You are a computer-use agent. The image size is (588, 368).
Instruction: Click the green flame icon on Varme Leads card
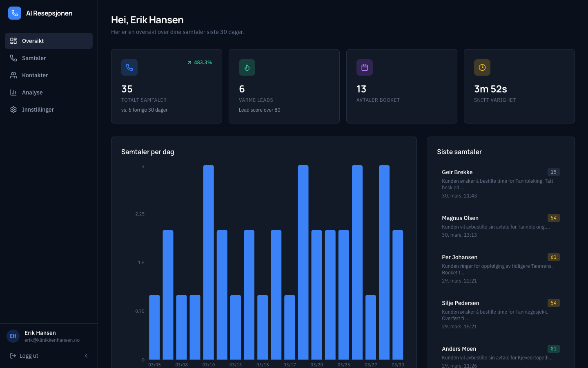pyautogui.click(x=247, y=67)
